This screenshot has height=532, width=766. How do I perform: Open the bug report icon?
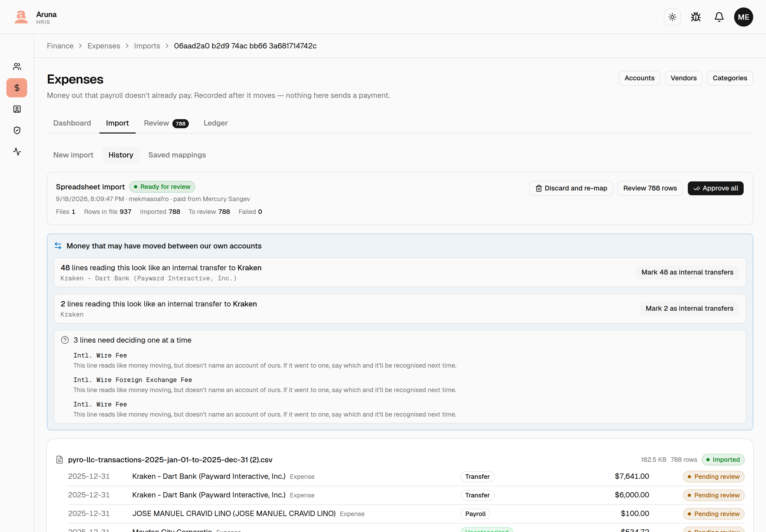tap(695, 17)
